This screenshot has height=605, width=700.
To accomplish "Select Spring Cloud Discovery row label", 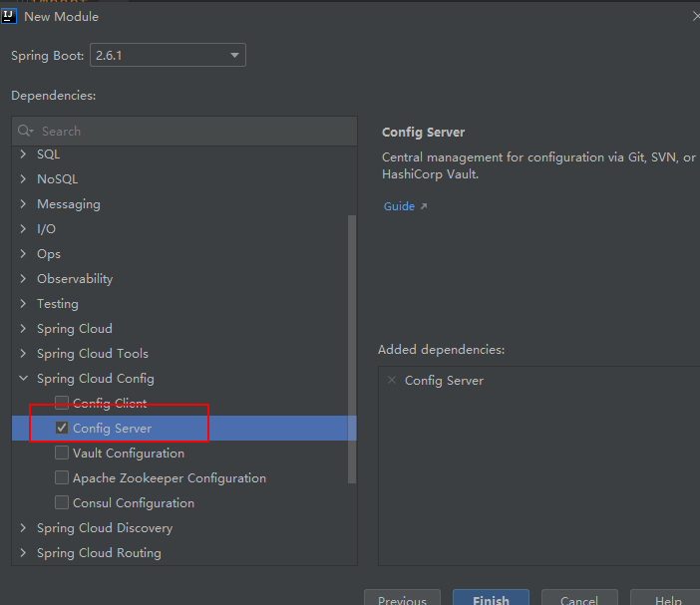I will 105,528.
